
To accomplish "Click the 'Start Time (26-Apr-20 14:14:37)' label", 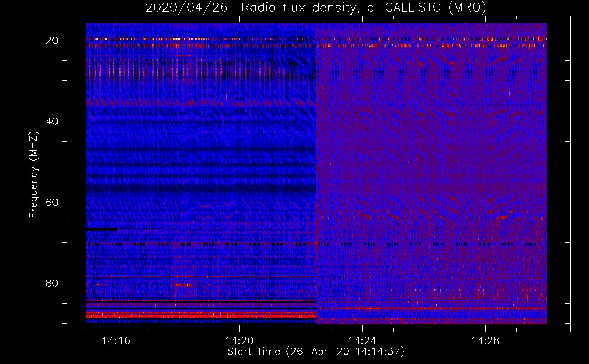I will click(x=316, y=352).
